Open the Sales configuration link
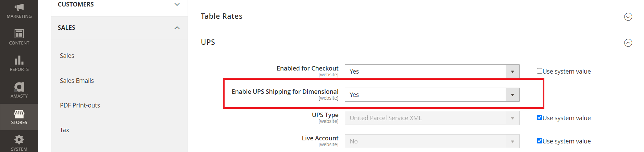Screen dimensions: 644x152 point(67,55)
